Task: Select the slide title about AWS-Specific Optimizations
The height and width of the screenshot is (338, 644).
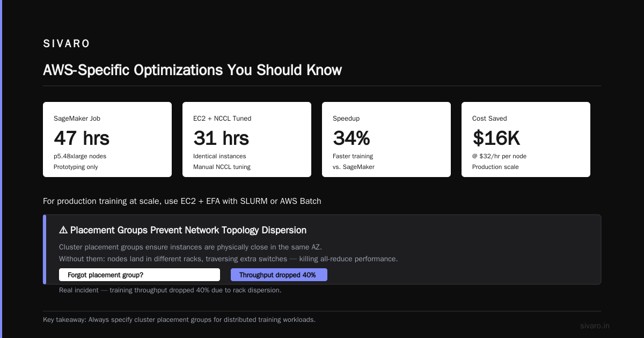Action: [x=192, y=70]
